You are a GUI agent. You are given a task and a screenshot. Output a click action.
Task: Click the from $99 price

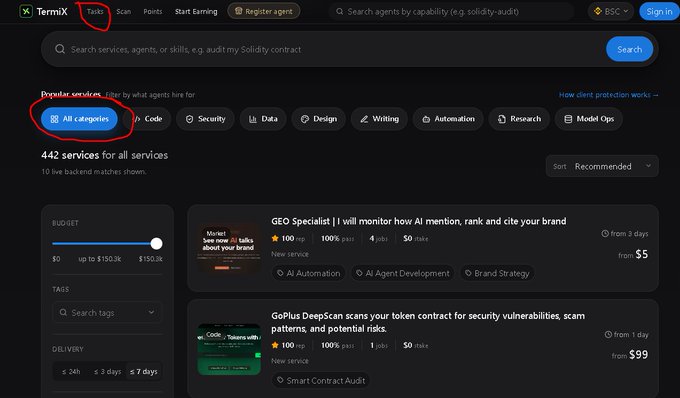(630, 355)
